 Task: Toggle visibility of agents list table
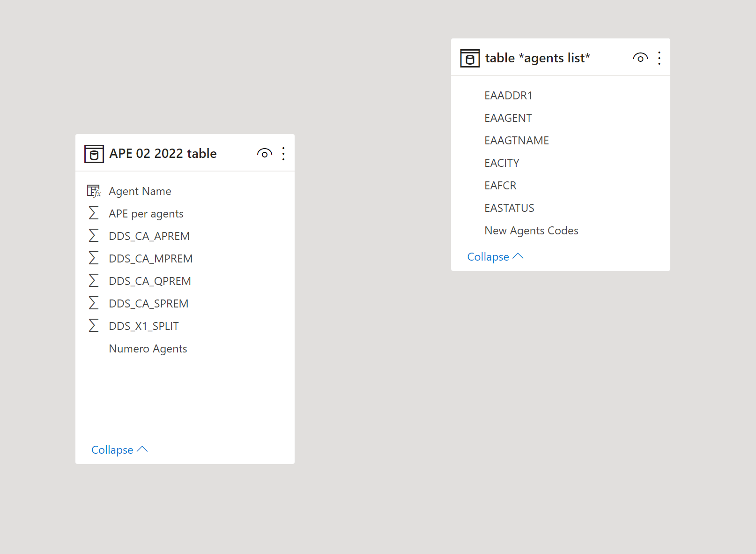coord(640,58)
